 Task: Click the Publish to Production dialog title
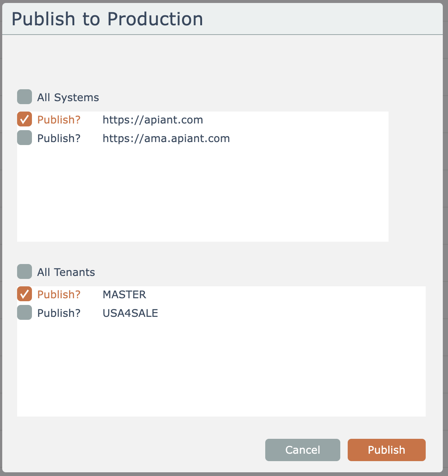pos(107,19)
